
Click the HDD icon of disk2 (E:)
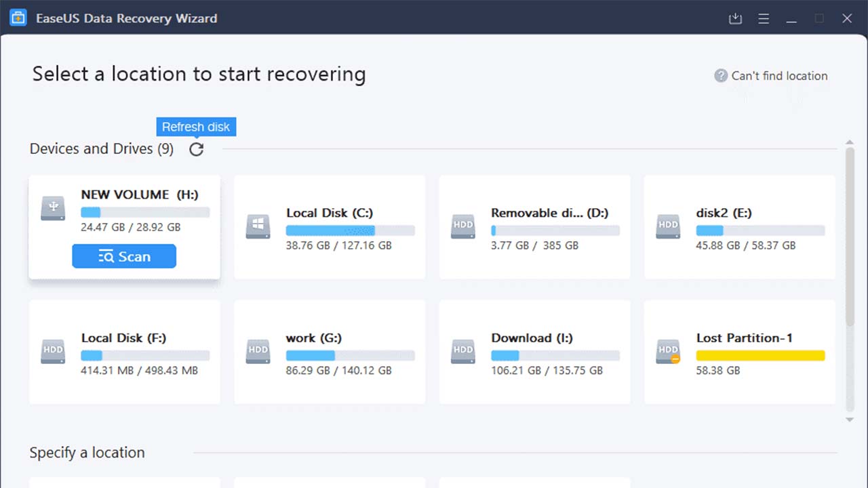tap(668, 226)
